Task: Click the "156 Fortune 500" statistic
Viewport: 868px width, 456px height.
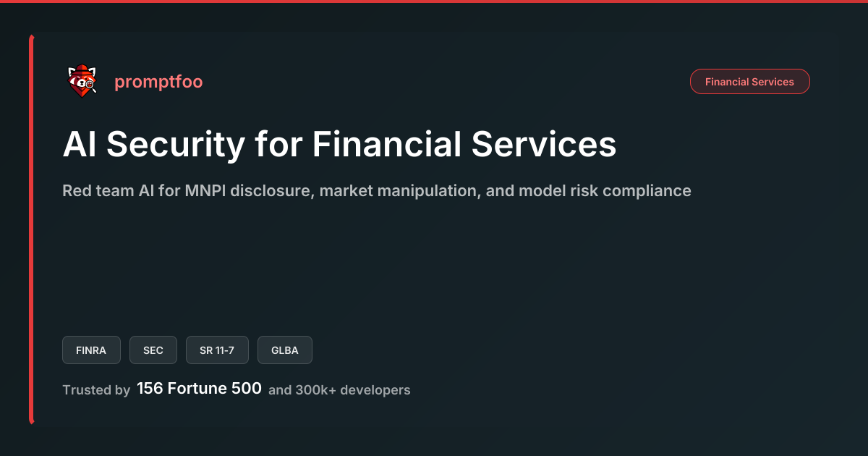Action: click(199, 389)
